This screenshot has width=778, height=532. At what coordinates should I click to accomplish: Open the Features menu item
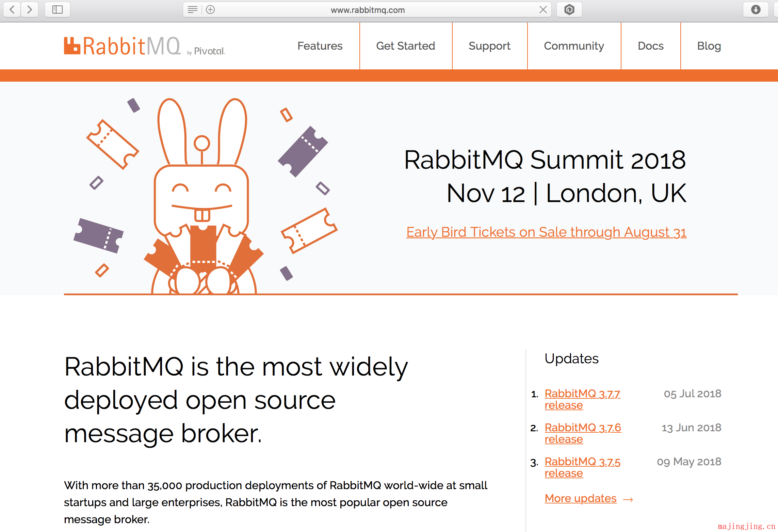(x=320, y=46)
